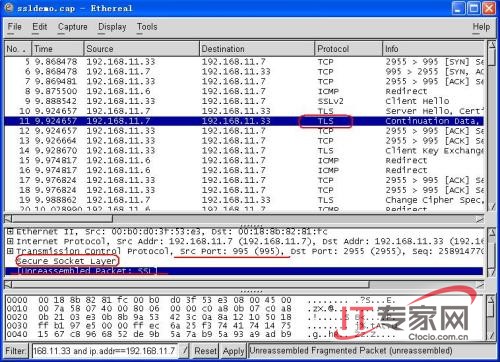Screen dimensions: 500x362
Task: Open the Capture menu
Action: [x=73, y=27]
